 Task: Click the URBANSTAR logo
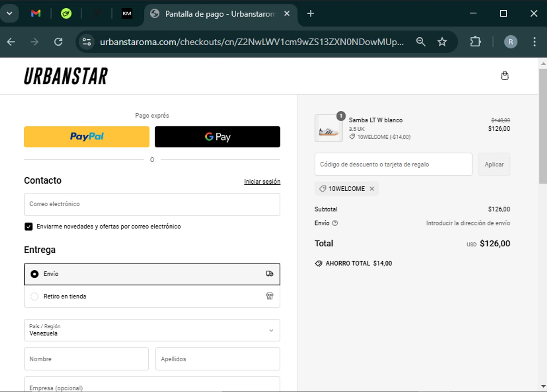pos(66,76)
